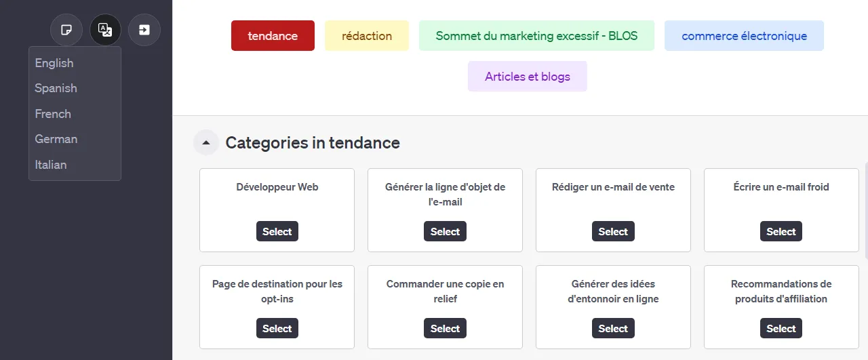Switch language to Italian
The image size is (868, 360).
51,165
